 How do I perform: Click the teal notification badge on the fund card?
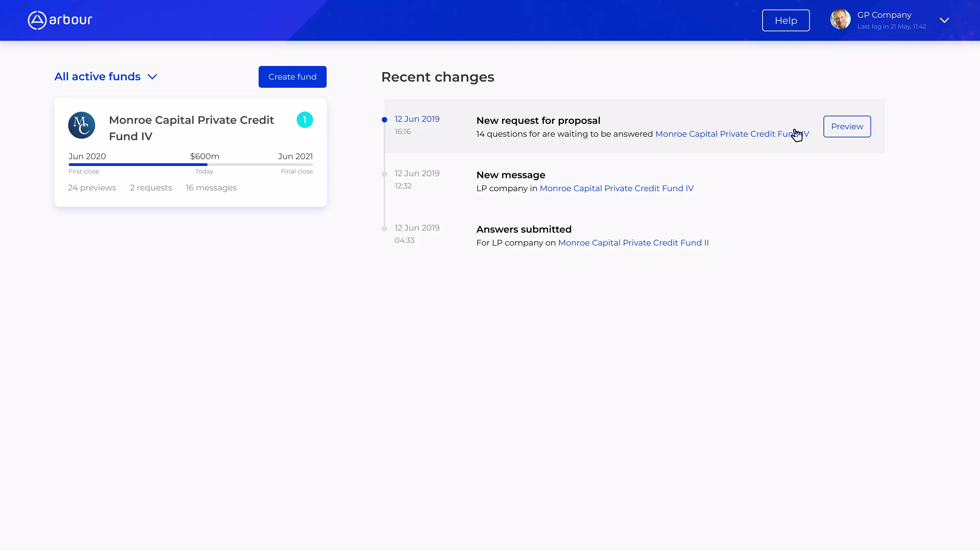[305, 120]
